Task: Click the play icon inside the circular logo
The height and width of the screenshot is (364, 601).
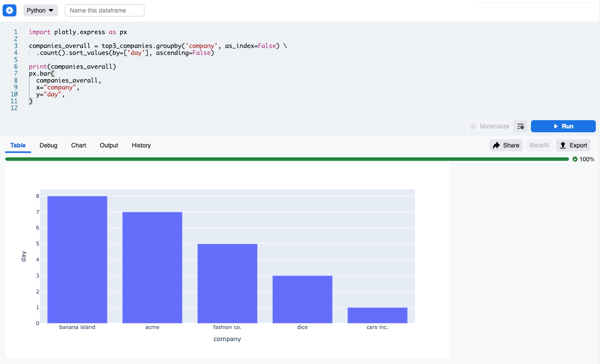Action: click(x=10, y=10)
